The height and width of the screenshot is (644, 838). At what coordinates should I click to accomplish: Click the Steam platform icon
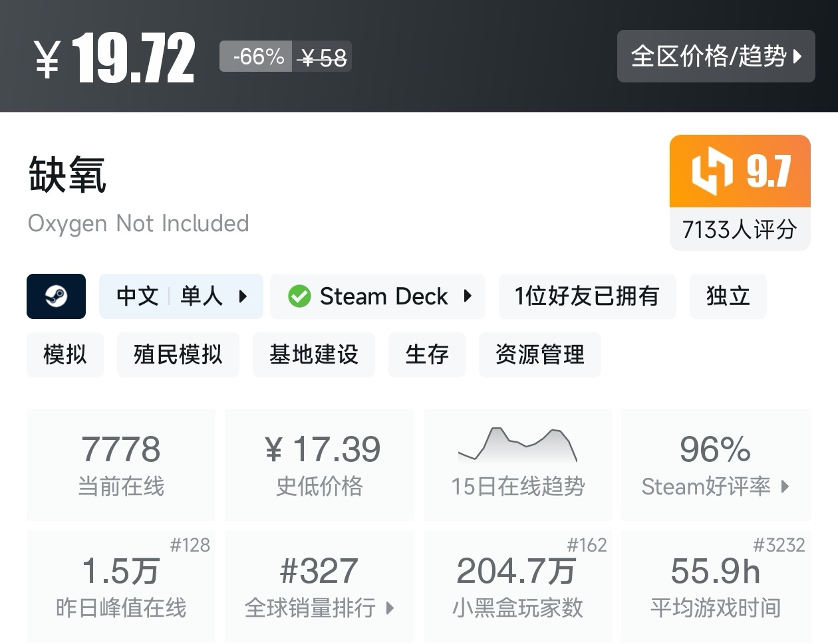56,296
